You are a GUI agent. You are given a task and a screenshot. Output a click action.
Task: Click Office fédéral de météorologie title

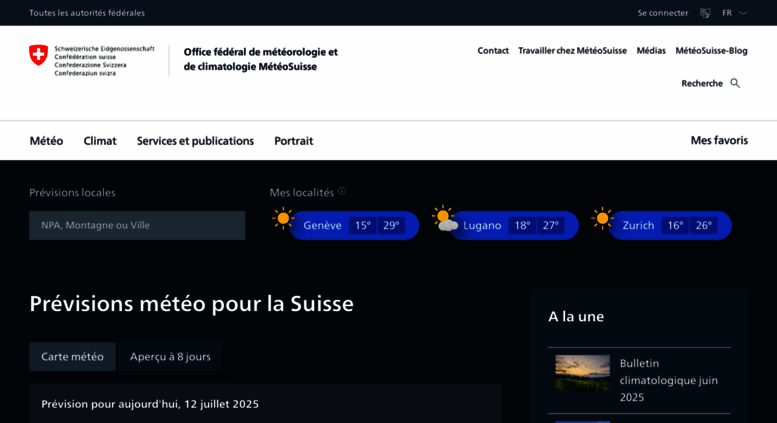pos(261,59)
